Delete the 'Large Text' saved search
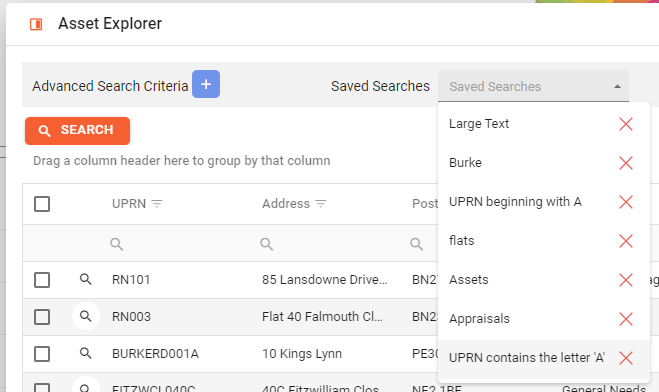 click(x=626, y=124)
